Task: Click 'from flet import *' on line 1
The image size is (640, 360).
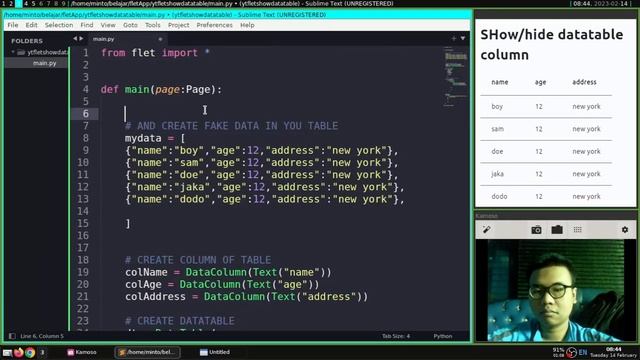Action: click(x=155, y=53)
